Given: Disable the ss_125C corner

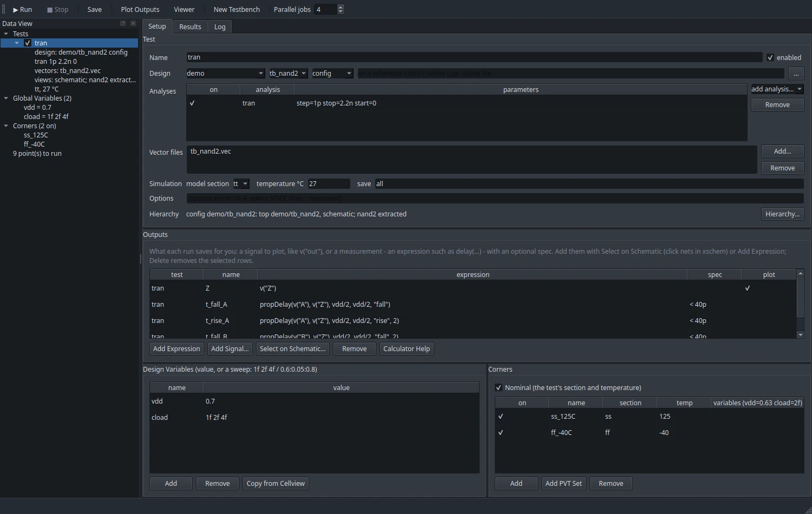Looking at the screenshot, I should (501, 417).
